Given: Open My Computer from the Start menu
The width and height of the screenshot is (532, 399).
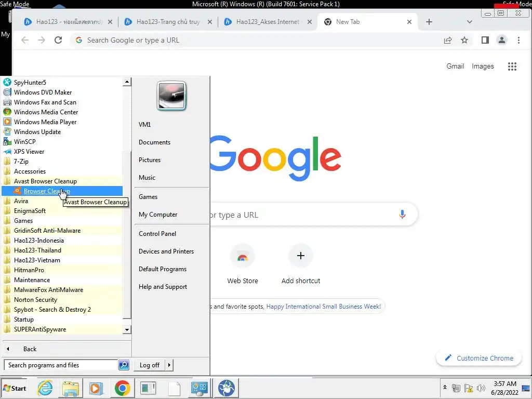Looking at the screenshot, I should (158, 215).
